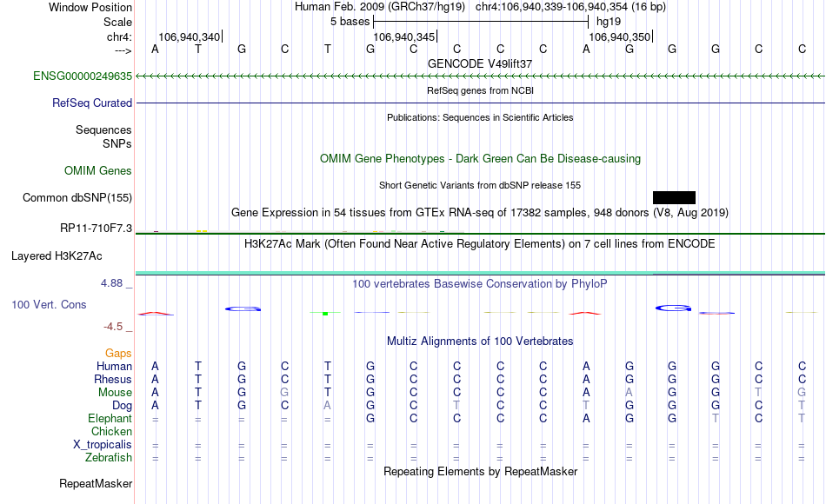Screen dimensions: 826x504
Task: Click the 106,940,340 position marker
Action: 190,36
